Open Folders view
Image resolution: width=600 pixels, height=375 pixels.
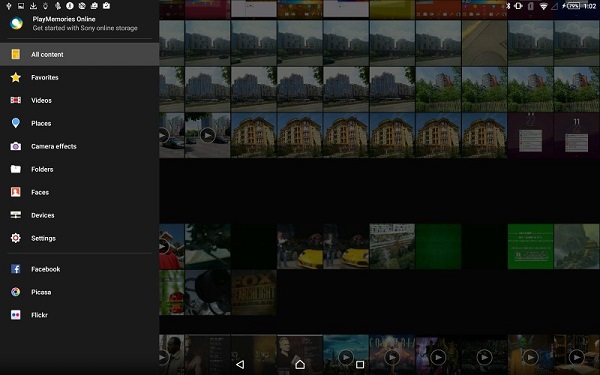(x=80, y=169)
